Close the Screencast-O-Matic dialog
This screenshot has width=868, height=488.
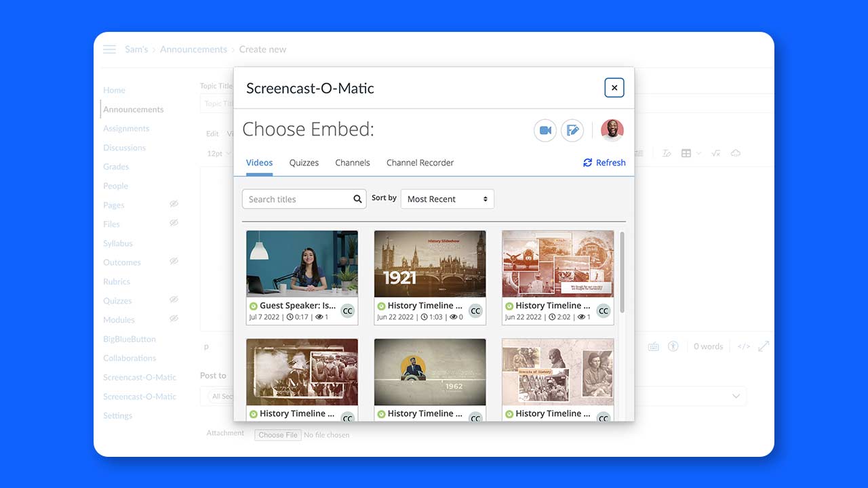(x=614, y=87)
